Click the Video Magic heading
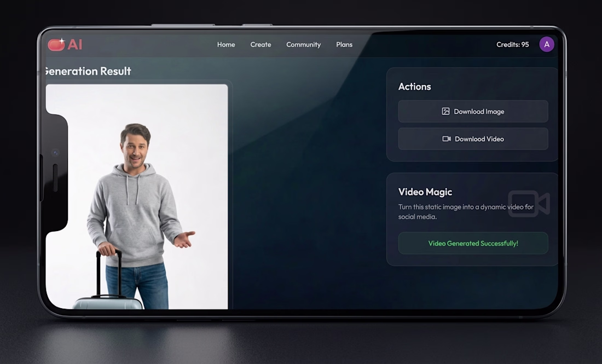Viewport: 602px width, 364px height. (425, 192)
